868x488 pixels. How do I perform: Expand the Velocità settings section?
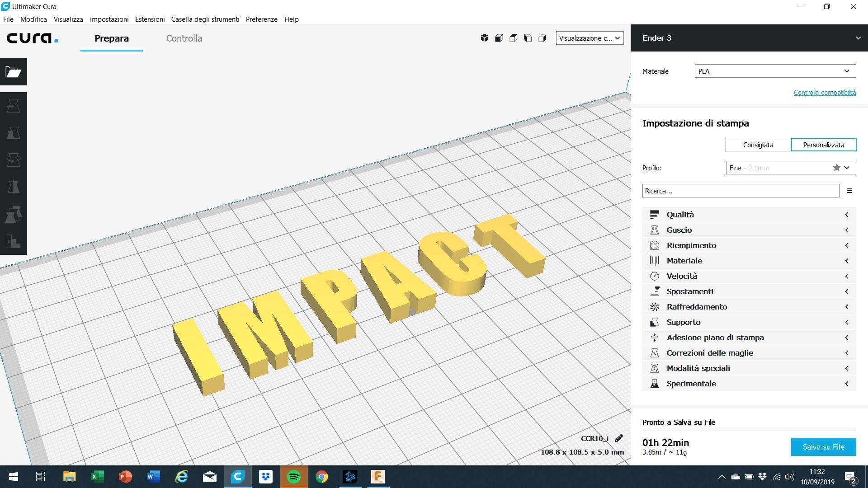(x=749, y=276)
